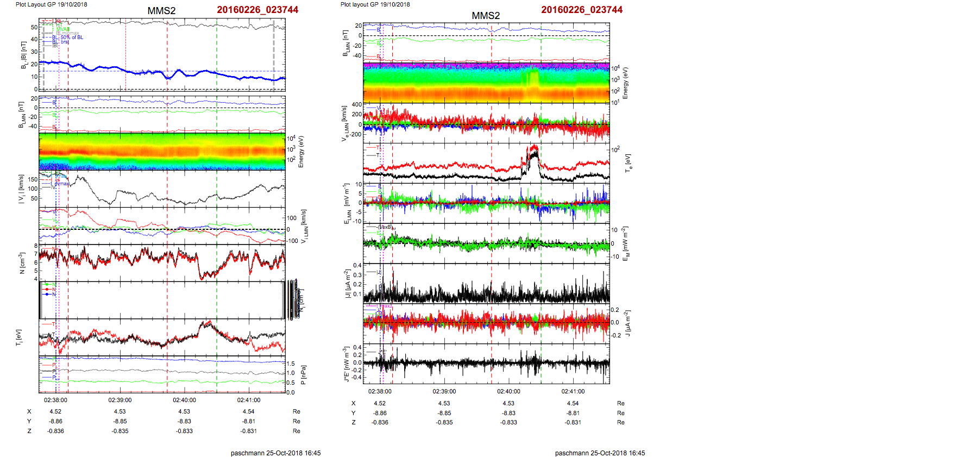Click the 02:41:00 time tick on right plot

point(573,391)
